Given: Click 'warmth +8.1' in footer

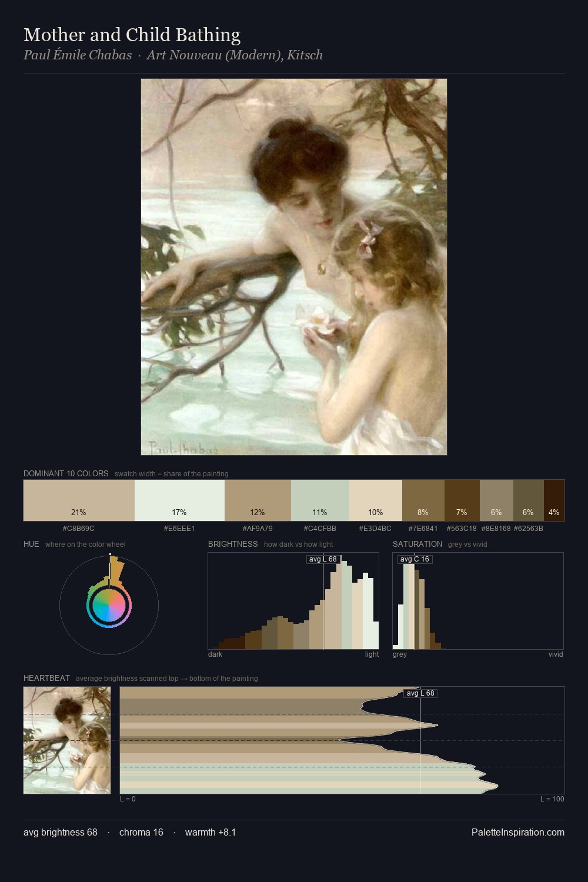Looking at the screenshot, I should tap(211, 832).
